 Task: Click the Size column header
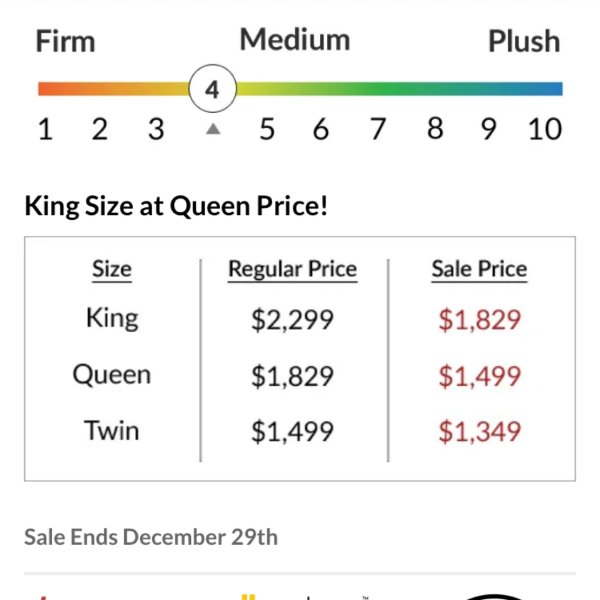point(112,269)
